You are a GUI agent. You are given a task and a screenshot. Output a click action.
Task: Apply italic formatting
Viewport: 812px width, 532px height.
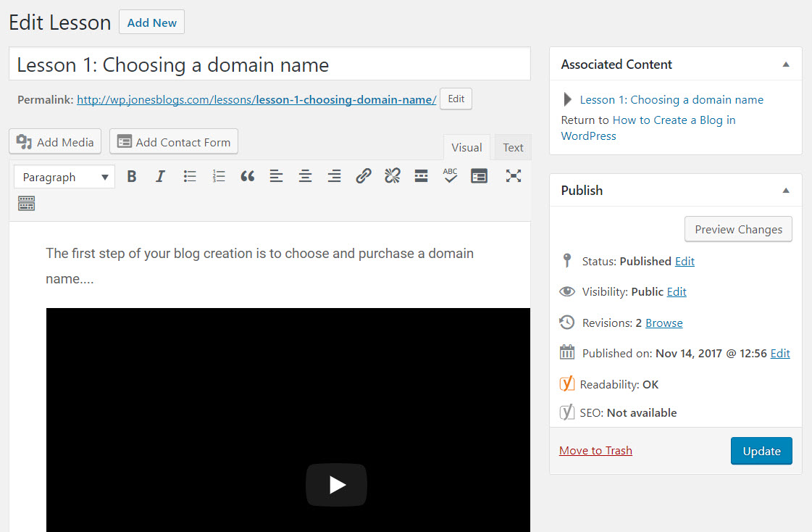click(161, 177)
